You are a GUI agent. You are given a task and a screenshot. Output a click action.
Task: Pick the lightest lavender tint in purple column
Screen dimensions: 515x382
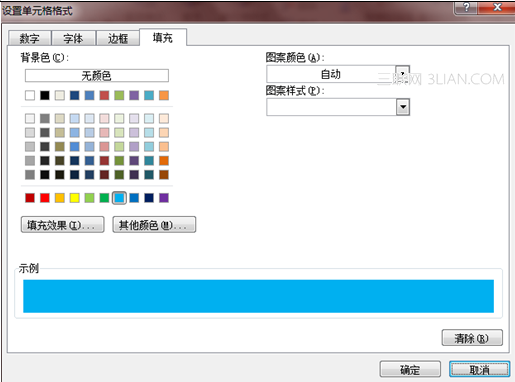click(134, 118)
